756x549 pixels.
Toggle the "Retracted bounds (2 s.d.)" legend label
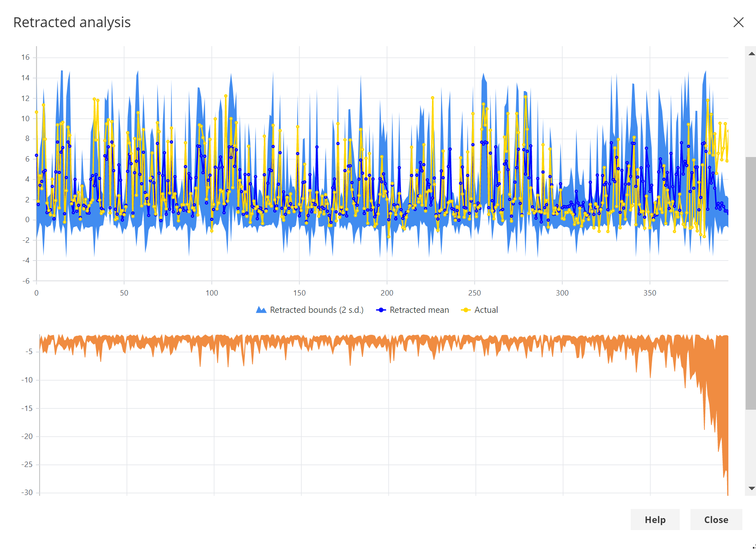coord(317,310)
